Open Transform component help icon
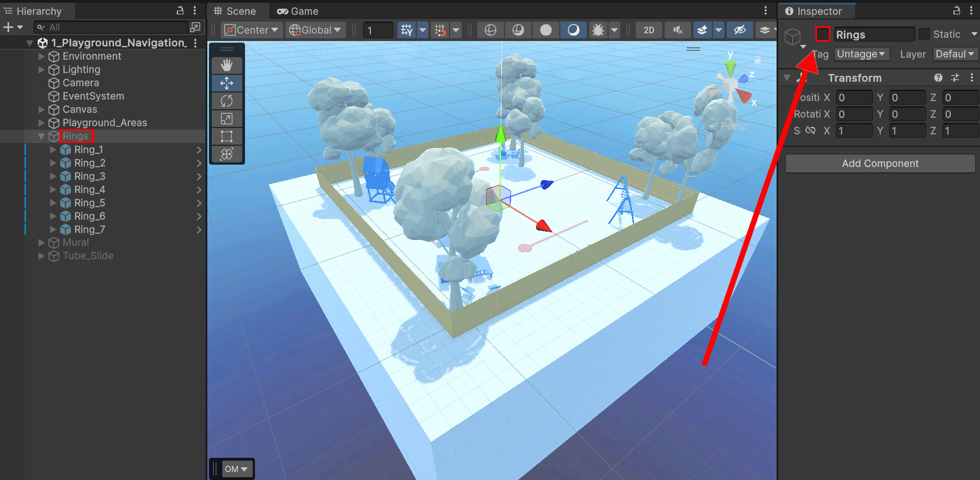980x480 pixels. pos(938,78)
